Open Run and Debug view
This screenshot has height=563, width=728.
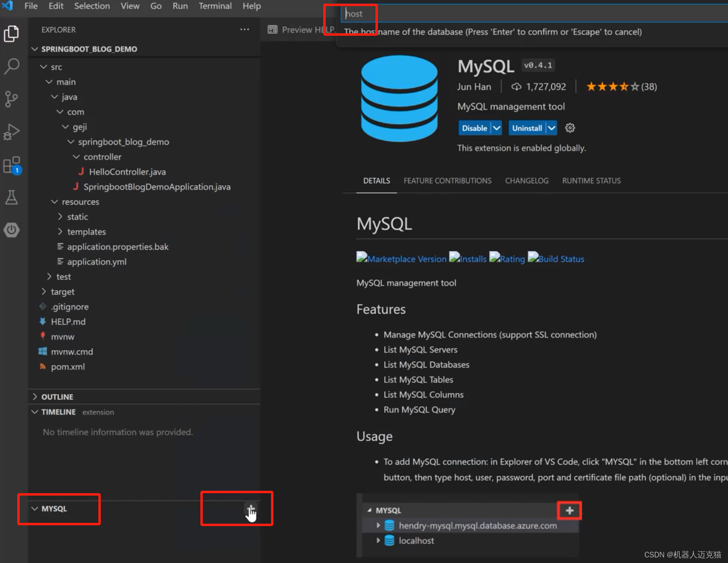coord(11,132)
